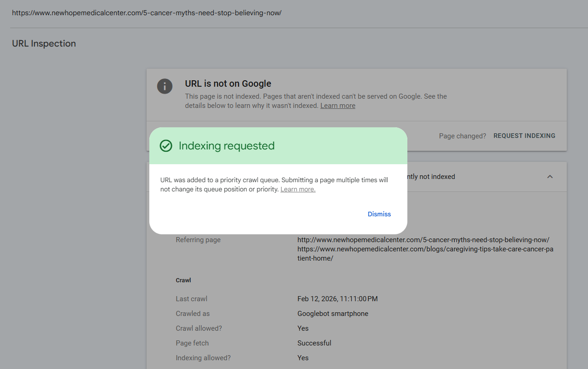Click the Successful page fetch value
Viewport: 588px width, 369px height.
pyautogui.click(x=314, y=343)
